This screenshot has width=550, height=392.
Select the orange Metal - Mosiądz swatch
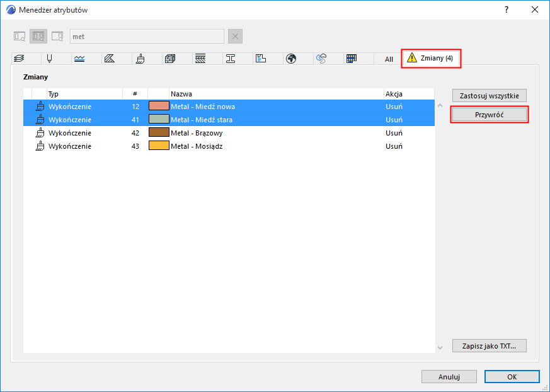pos(159,146)
